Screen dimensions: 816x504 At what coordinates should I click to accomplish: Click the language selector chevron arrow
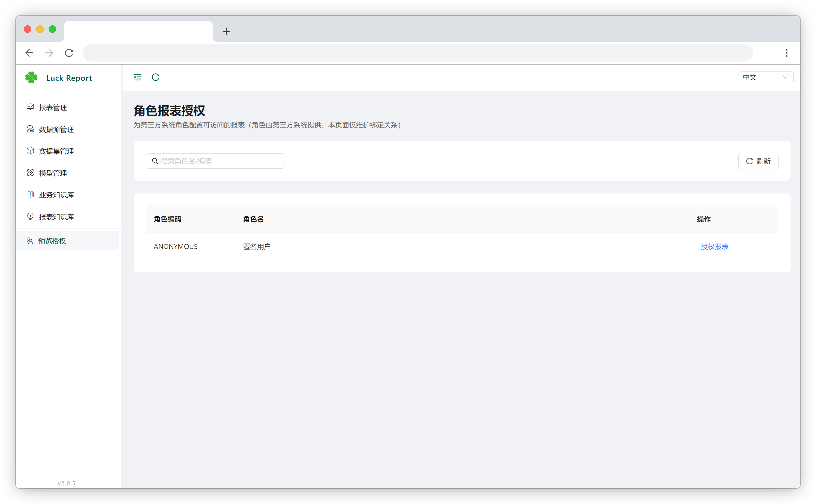point(785,77)
